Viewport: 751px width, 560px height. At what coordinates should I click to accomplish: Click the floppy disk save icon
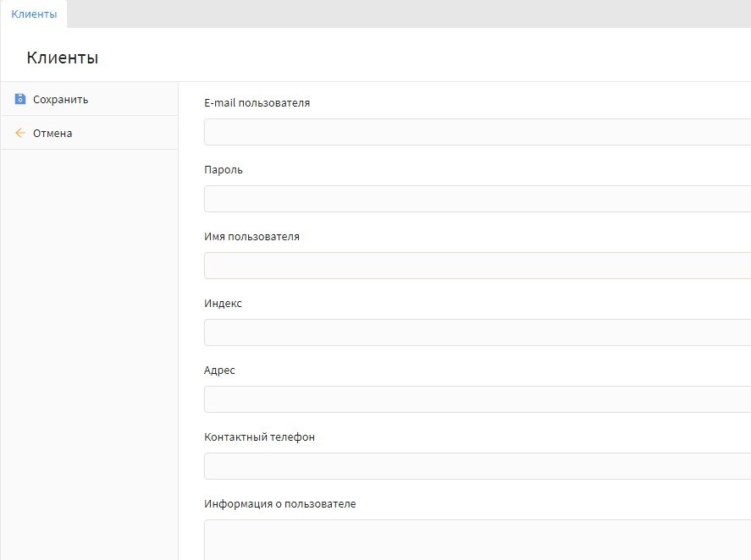[x=20, y=99]
